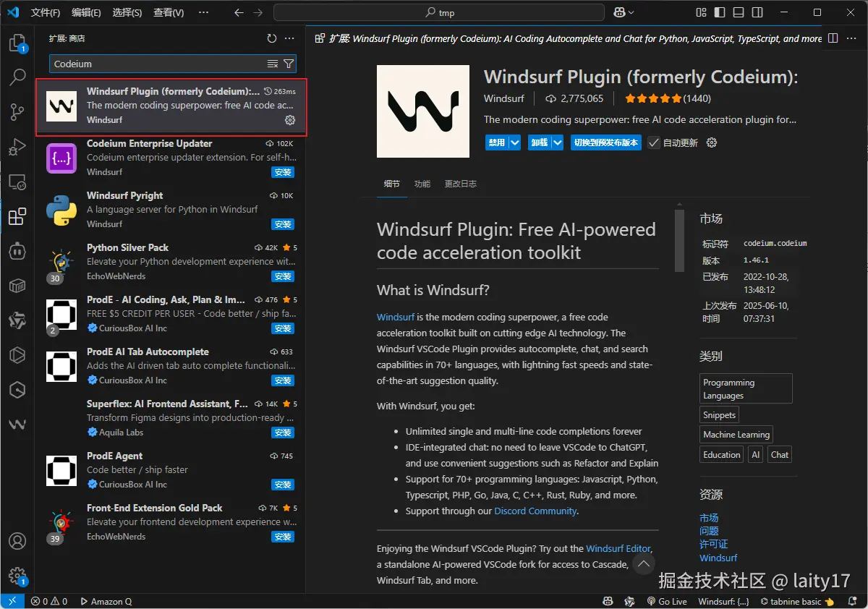
Task: Click gear icon on Windsurf Plugin list item
Action: click(x=290, y=120)
